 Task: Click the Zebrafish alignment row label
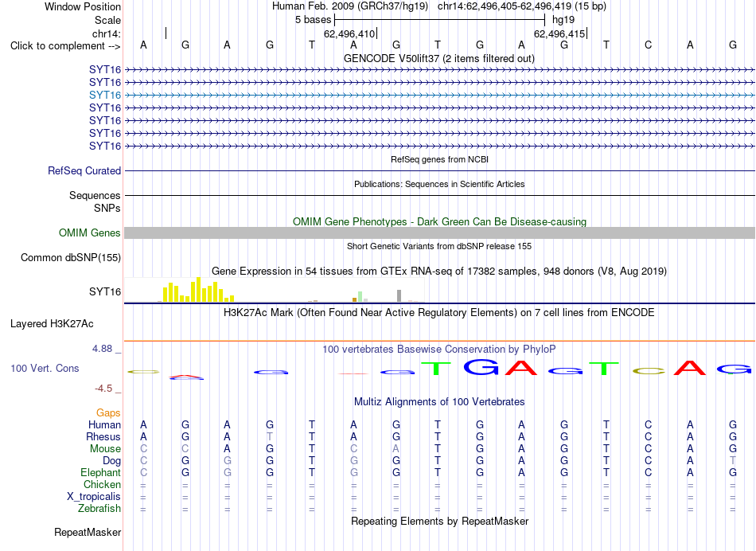[99, 509]
